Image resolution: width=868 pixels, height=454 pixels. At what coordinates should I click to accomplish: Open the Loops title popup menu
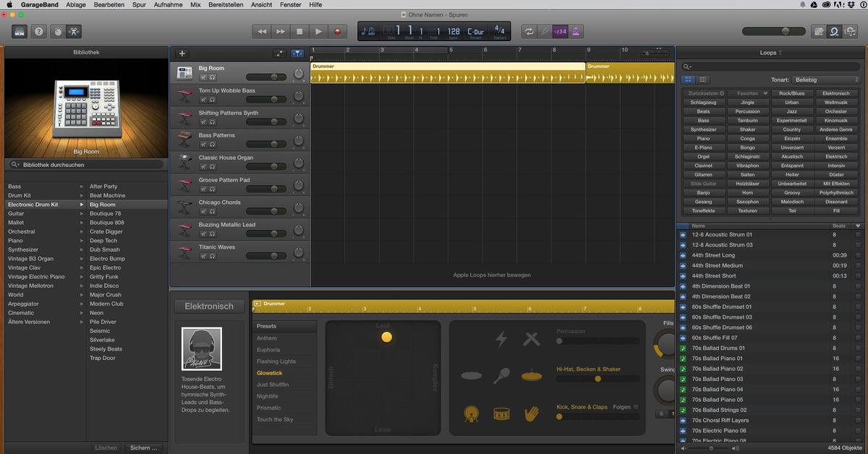click(771, 53)
